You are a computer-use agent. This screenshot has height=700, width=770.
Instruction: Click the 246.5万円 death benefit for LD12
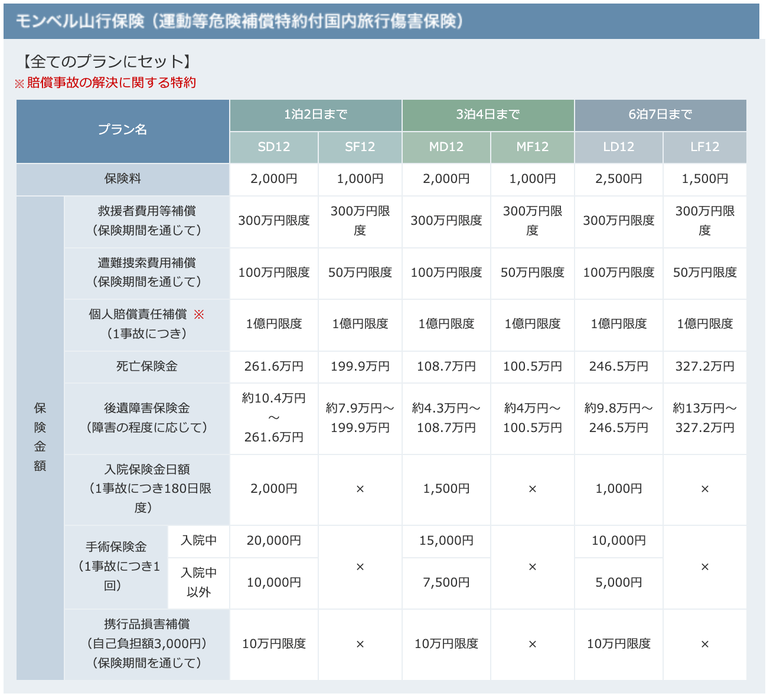[x=619, y=367]
